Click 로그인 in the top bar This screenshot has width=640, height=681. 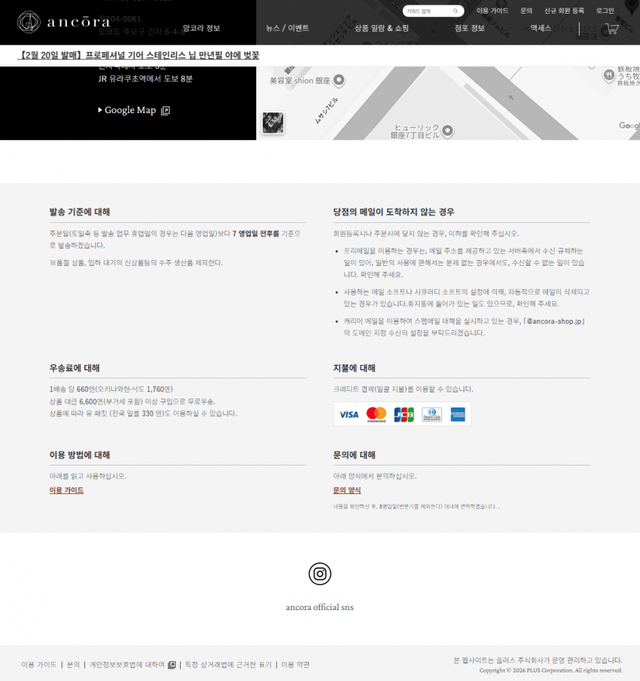pos(605,10)
